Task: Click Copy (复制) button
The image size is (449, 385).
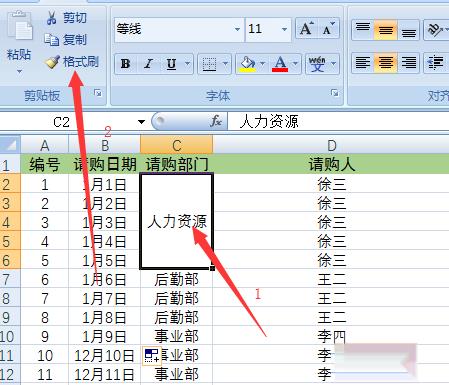Action: pyautogui.click(x=65, y=40)
